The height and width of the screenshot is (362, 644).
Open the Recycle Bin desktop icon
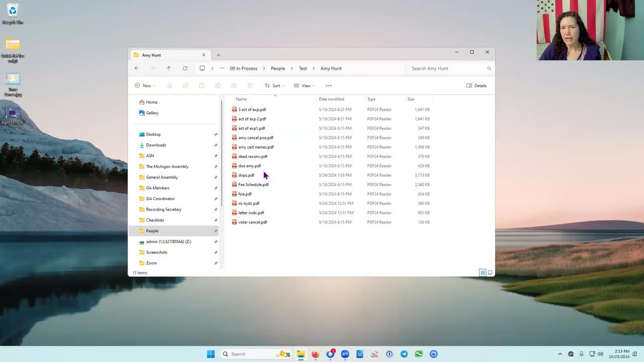13,14
